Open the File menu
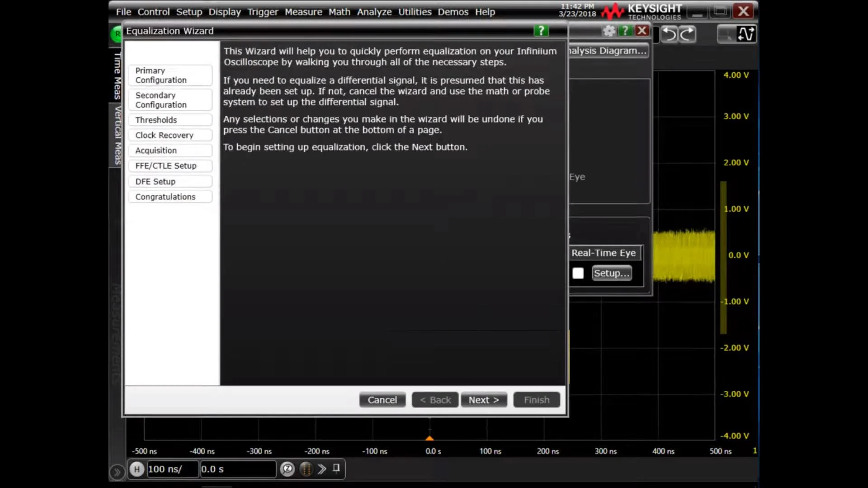Image resolution: width=868 pixels, height=488 pixels. point(123,12)
